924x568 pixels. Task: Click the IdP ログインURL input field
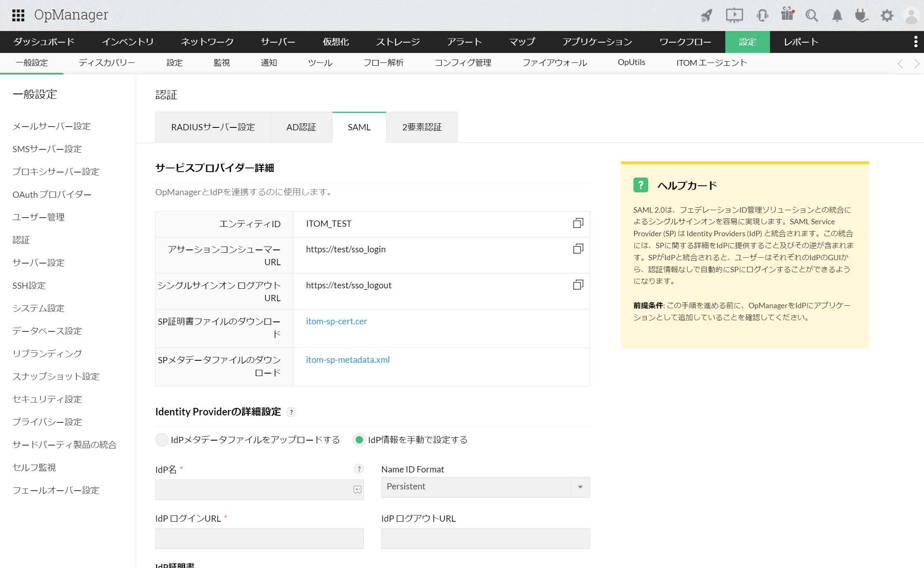[259, 539]
